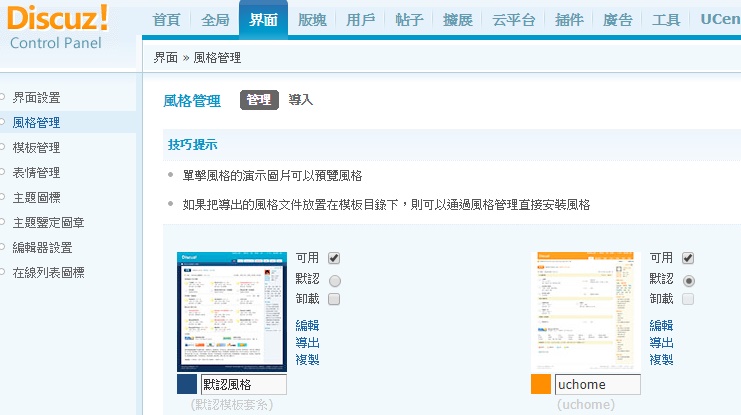Image resolution: width=741 pixels, height=415 pixels.
Task: Click the dark blue color swatch
Action: pyautogui.click(x=187, y=385)
